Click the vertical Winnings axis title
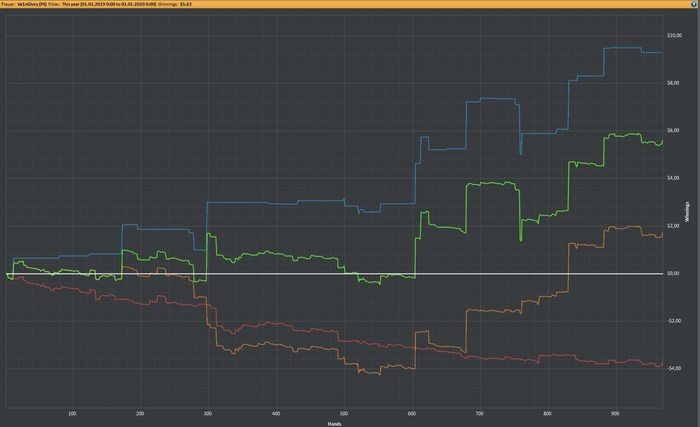Image resolution: width=700 pixels, height=427 pixels. [x=687, y=212]
